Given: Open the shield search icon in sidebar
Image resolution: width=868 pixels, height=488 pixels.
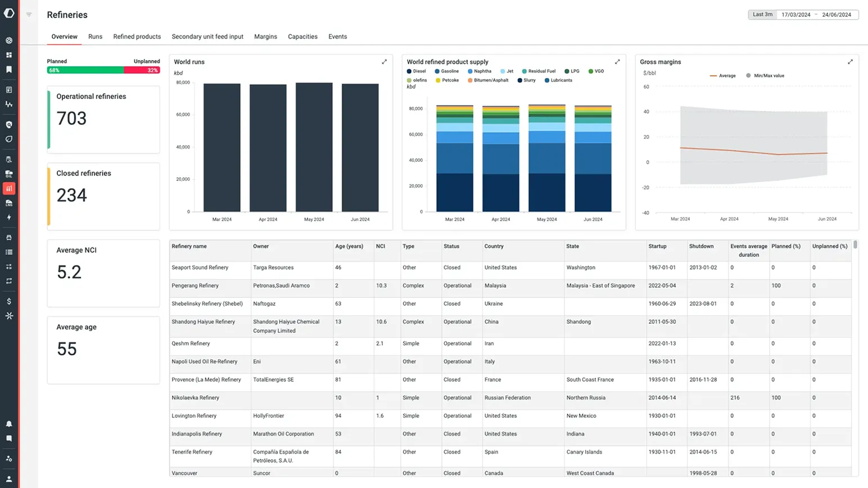Looking at the screenshot, I should 9,125.
